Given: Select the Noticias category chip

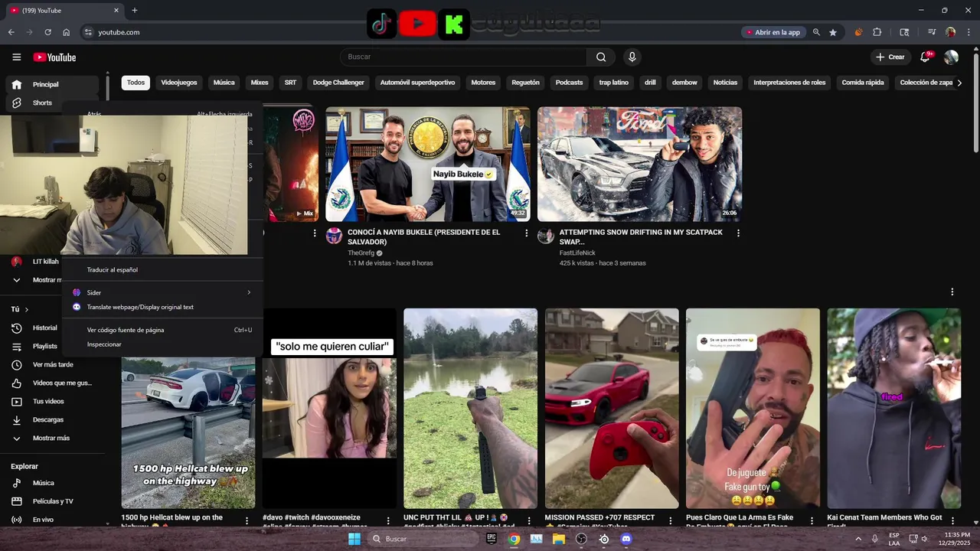Looking at the screenshot, I should (x=725, y=83).
